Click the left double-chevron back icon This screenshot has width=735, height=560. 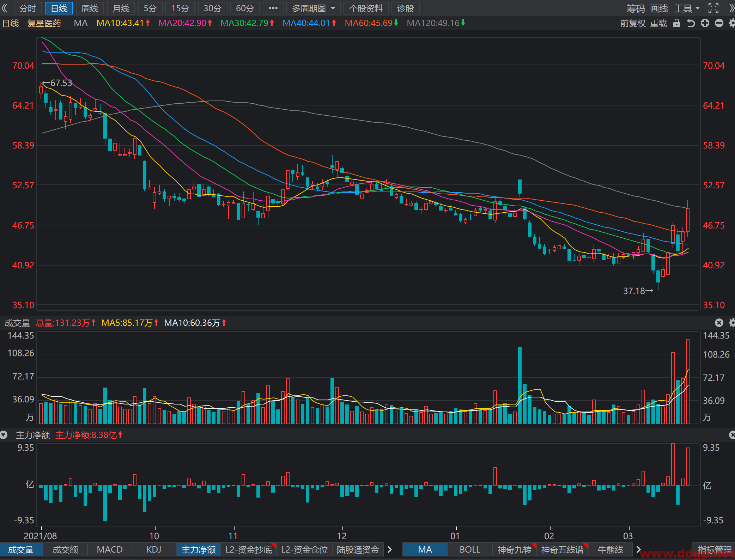(5, 8)
